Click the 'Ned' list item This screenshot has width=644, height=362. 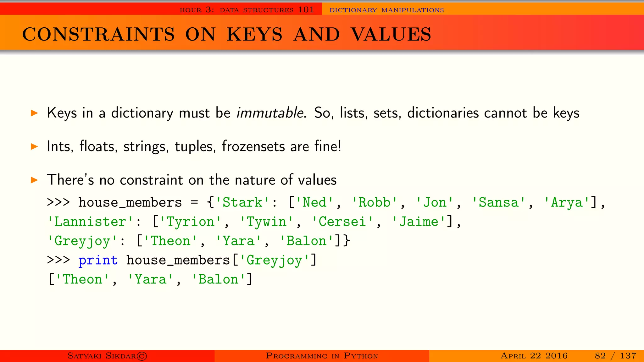tap(314, 202)
